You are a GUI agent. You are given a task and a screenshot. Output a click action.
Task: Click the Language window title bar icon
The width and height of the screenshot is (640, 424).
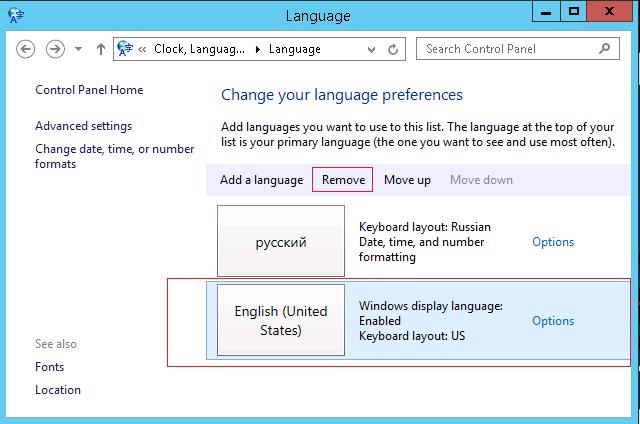12,13
